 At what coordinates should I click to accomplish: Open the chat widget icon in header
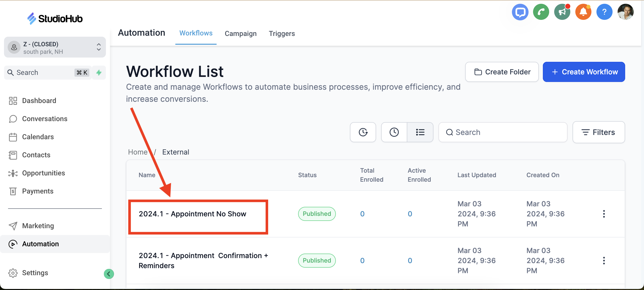point(520,12)
